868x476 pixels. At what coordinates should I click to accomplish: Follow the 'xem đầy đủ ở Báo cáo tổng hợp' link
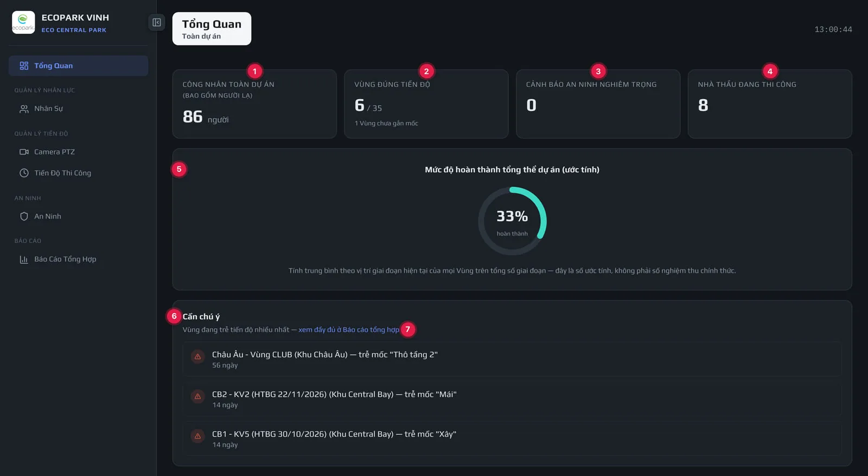pos(349,330)
